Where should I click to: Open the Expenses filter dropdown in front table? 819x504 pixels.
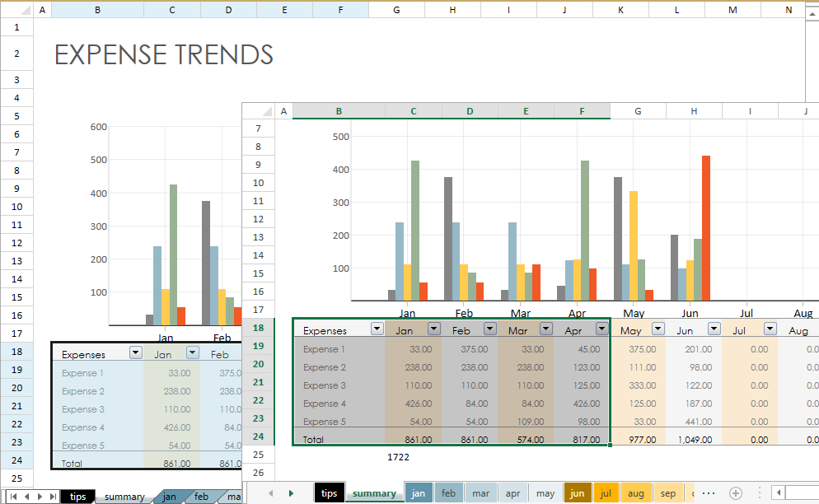click(377, 329)
